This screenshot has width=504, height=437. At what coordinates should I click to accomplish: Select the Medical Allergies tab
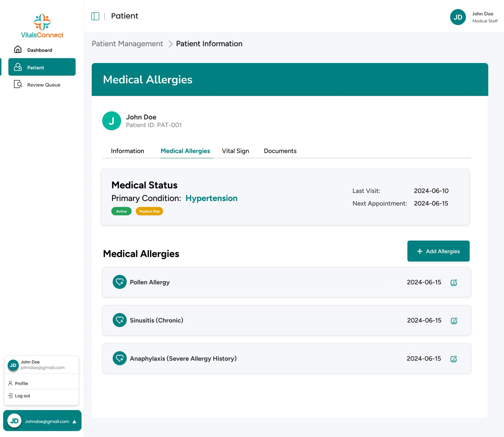tap(185, 151)
